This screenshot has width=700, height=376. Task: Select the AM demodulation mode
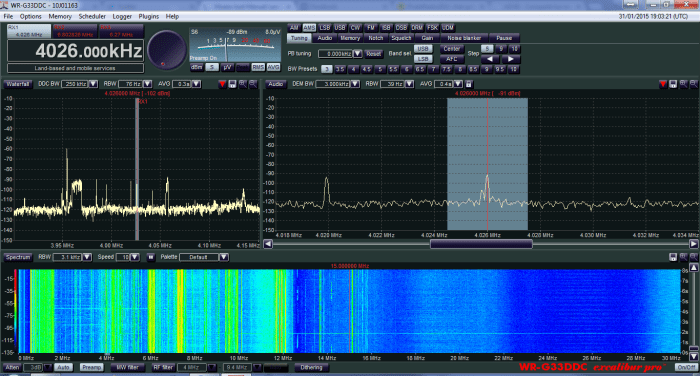click(x=294, y=28)
